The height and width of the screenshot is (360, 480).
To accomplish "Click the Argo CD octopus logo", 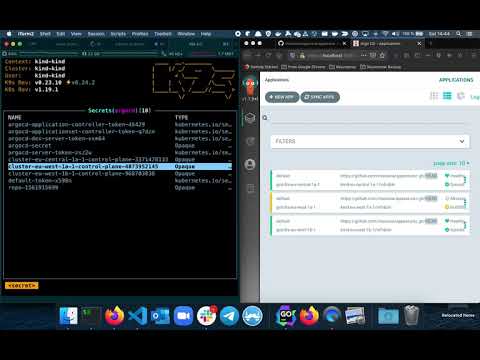I will click(x=250, y=86).
